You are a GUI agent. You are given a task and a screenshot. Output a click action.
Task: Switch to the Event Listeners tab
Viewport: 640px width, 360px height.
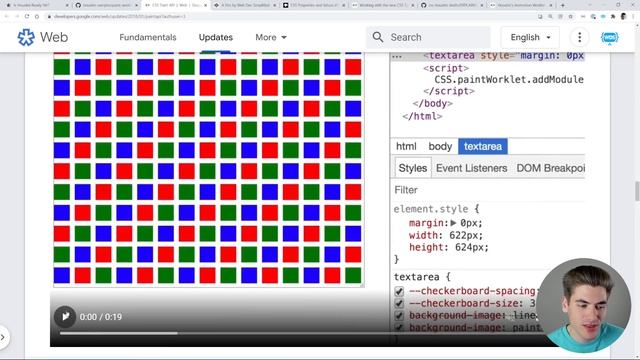click(x=471, y=168)
